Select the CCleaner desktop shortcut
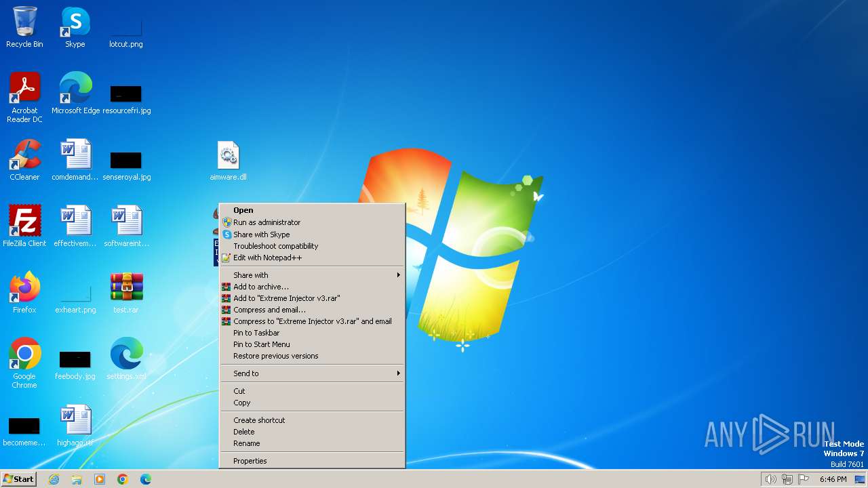Screen dimensions: 868x488 (x=24, y=160)
